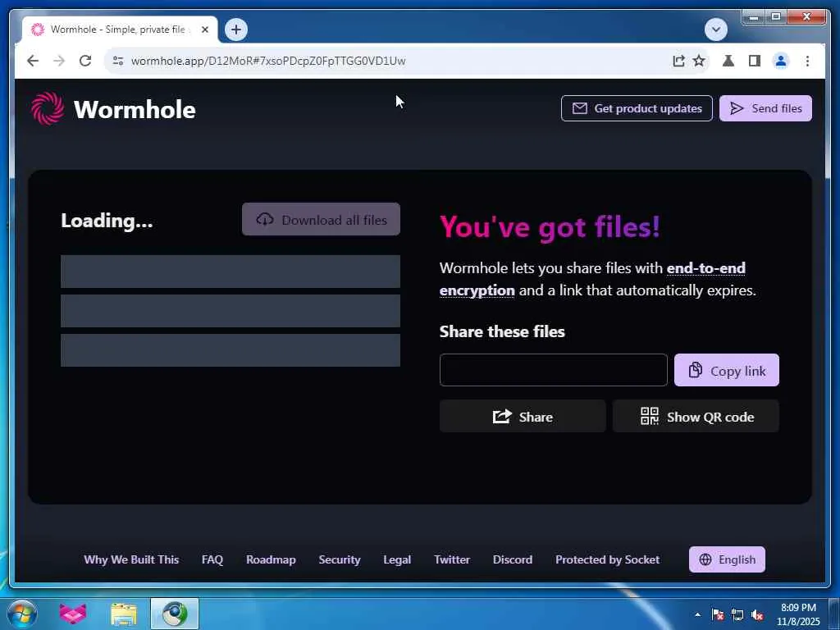Expand the tab search dropdown arrow
The height and width of the screenshot is (630, 840).
pyautogui.click(x=715, y=30)
